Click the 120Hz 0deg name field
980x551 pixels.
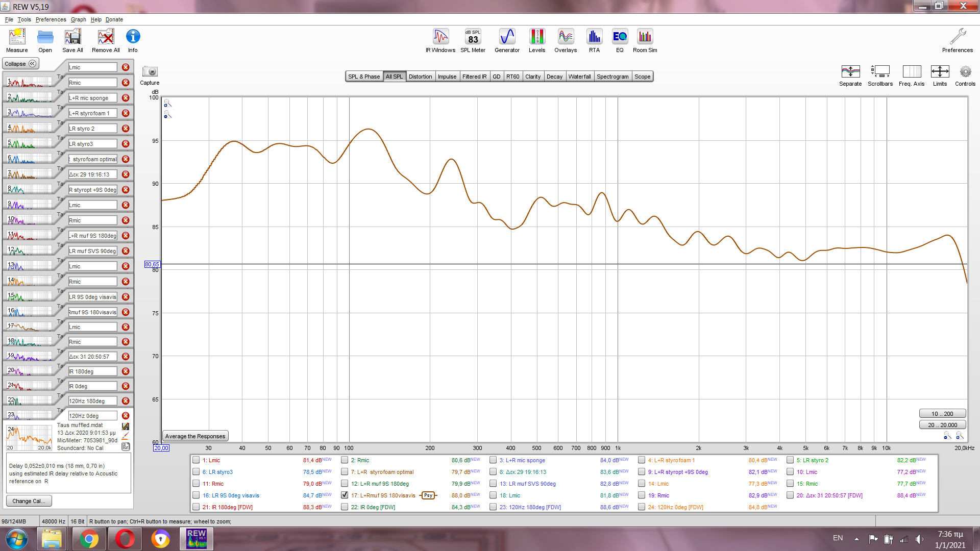point(92,416)
